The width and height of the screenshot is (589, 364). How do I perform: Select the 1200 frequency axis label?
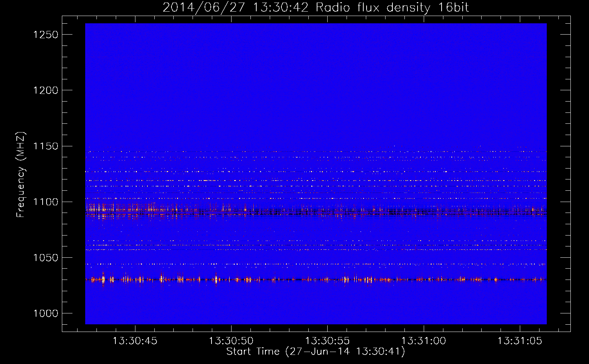[x=46, y=90]
